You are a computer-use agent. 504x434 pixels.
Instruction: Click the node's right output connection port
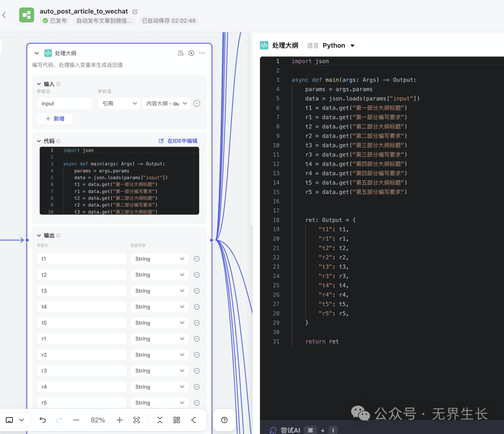[211, 240]
